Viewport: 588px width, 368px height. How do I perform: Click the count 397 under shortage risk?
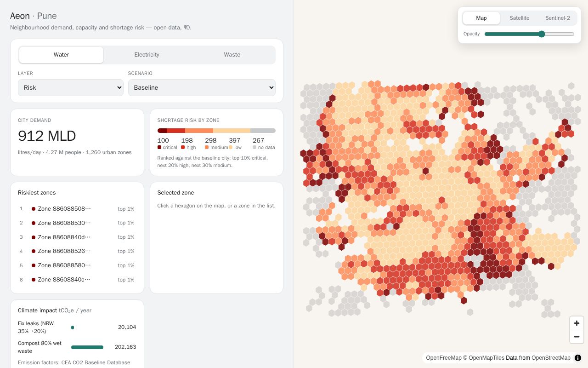click(x=235, y=140)
